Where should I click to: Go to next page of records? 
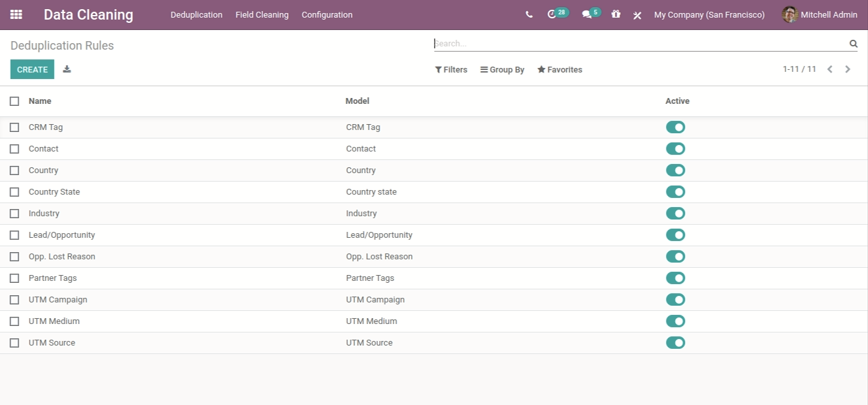pyautogui.click(x=848, y=69)
